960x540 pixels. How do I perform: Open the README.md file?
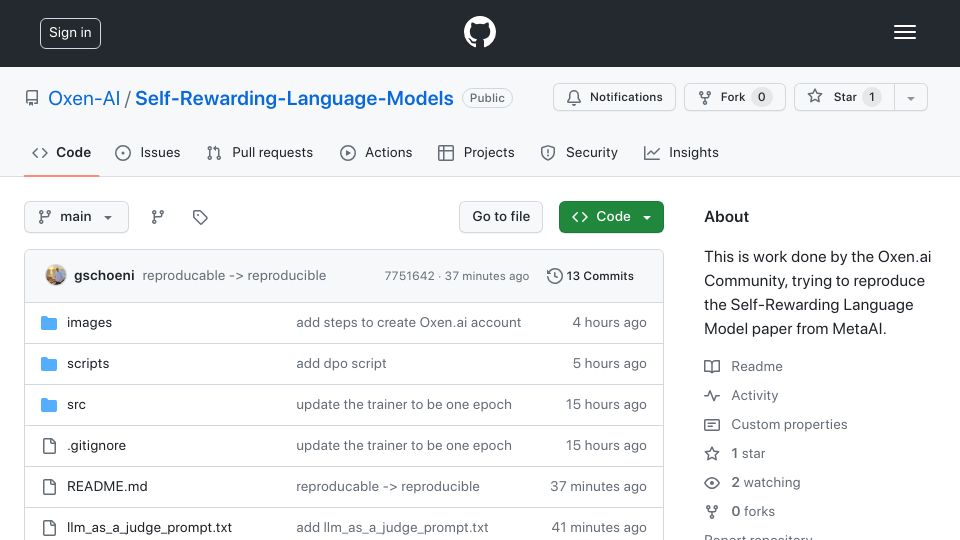click(x=107, y=487)
